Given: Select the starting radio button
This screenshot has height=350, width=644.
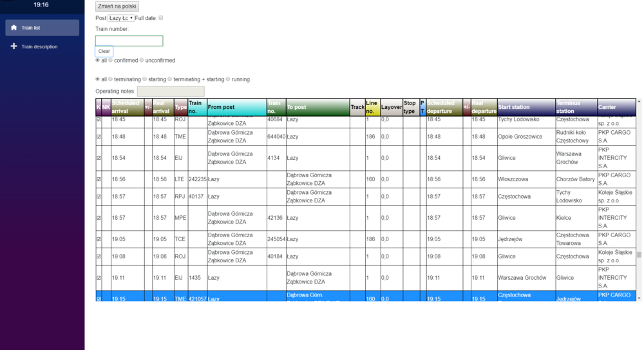Looking at the screenshot, I should pos(144,79).
